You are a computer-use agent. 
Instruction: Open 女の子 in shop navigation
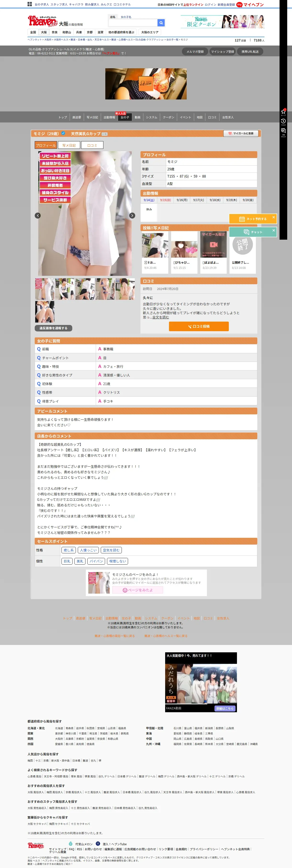(125, 117)
